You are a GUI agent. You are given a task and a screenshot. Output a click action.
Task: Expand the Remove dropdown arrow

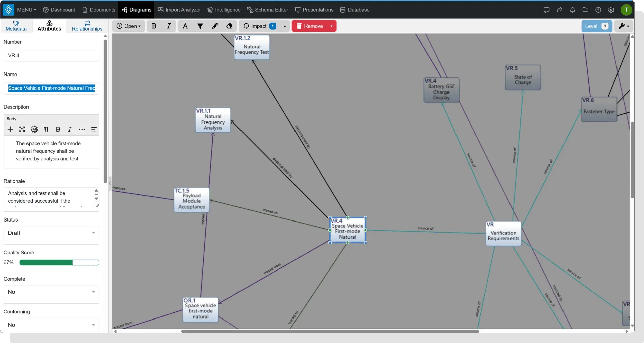tap(332, 26)
